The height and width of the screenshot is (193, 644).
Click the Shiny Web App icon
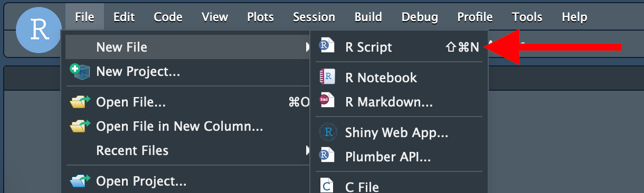click(x=328, y=132)
